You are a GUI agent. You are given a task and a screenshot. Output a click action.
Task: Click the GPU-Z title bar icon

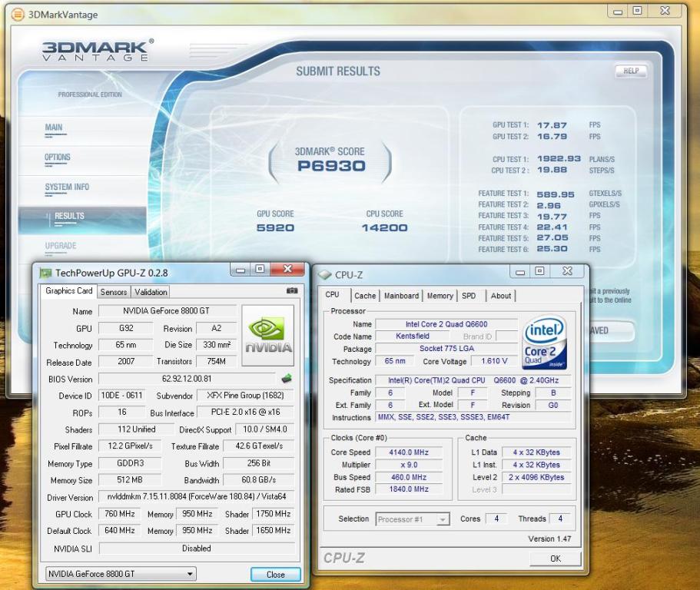tap(45, 273)
